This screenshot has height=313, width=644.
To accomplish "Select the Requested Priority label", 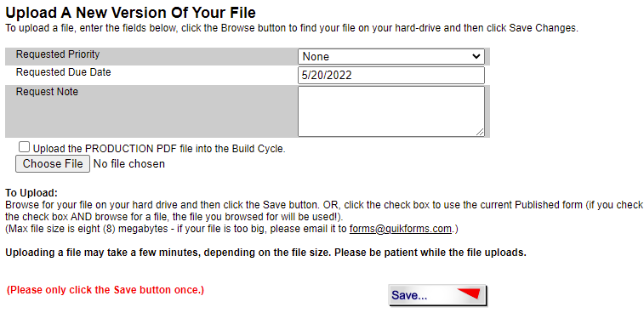I will click(x=58, y=54).
